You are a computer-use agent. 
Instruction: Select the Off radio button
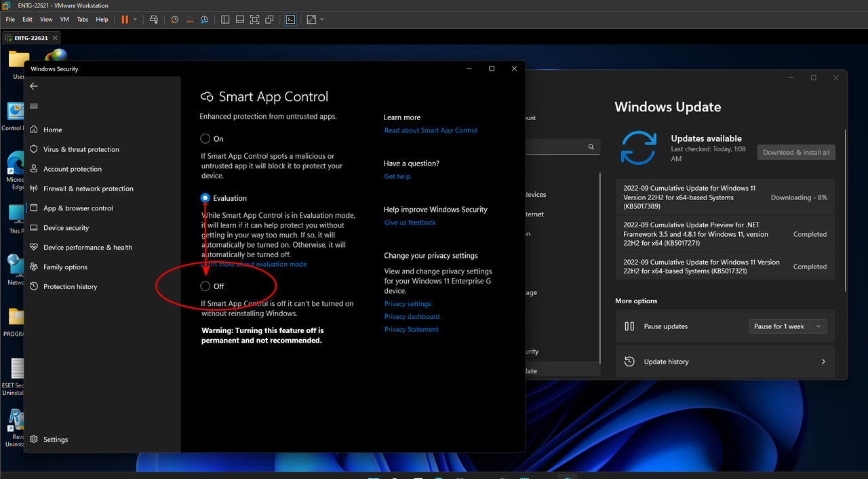(x=205, y=286)
